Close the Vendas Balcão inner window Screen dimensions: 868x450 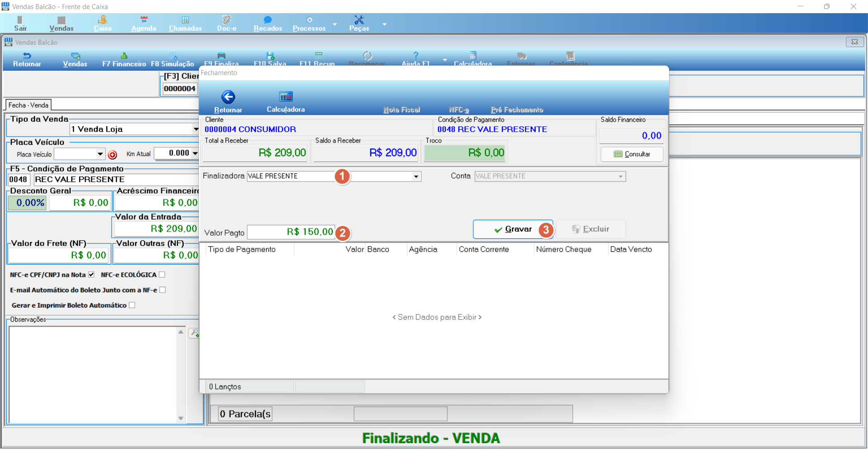[x=854, y=42]
